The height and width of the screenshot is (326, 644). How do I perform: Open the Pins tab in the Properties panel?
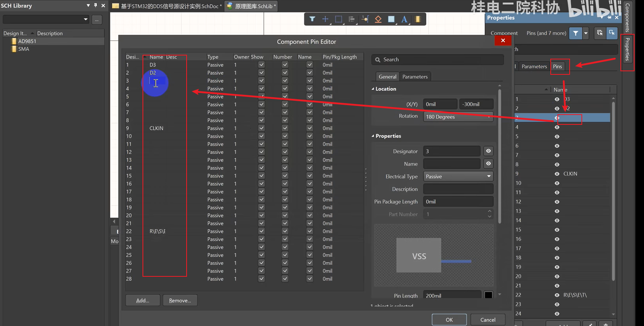557,66
